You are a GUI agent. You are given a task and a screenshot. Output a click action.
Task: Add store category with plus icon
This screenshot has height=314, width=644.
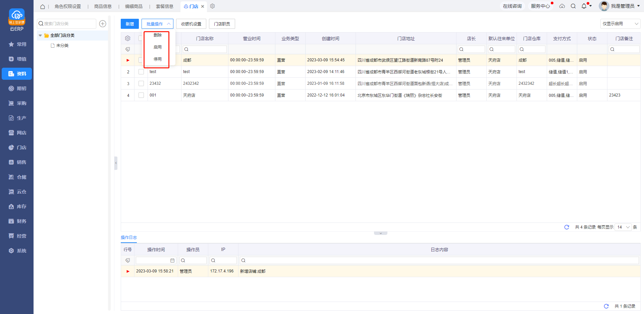coord(103,24)
